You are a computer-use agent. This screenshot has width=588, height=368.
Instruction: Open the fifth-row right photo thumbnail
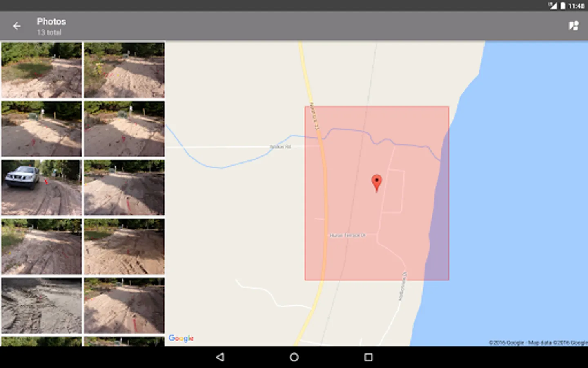(124, 305)
